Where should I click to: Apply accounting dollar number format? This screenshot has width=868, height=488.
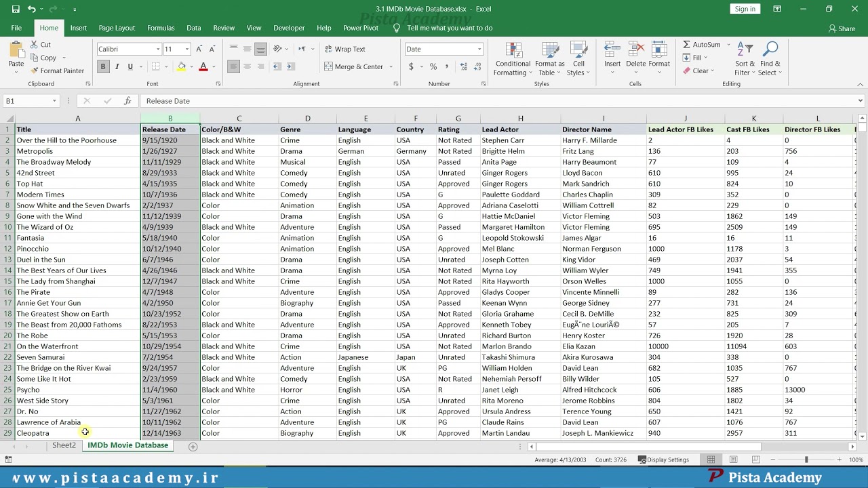coord(411,66)
